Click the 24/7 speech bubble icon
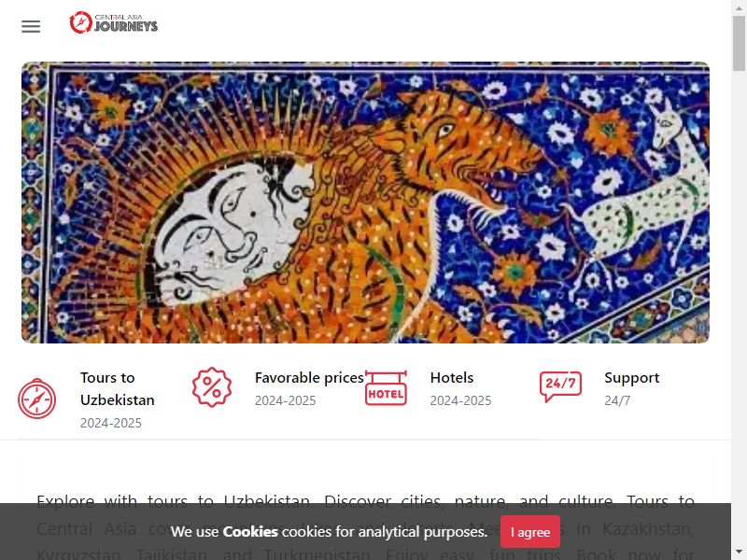Image resolution: width=747 pixels, height=560 pixels. point(560,386)
